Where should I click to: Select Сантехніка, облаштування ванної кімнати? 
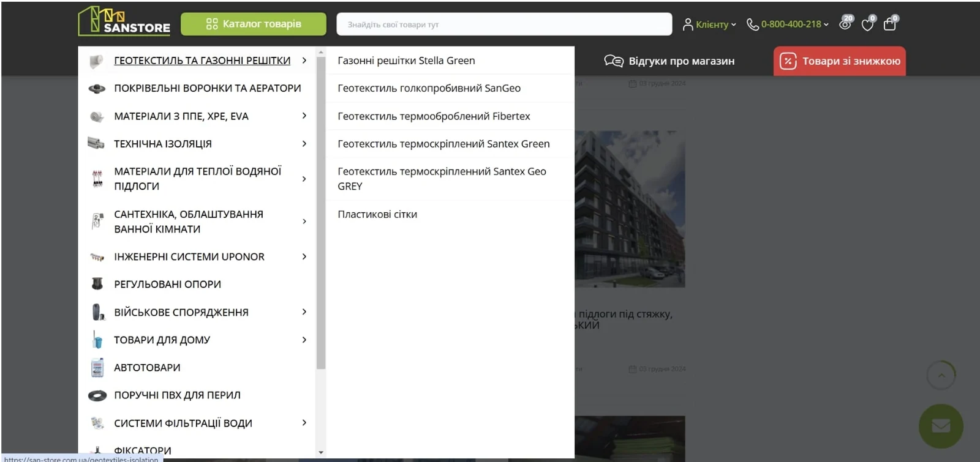tap(189, 222)
